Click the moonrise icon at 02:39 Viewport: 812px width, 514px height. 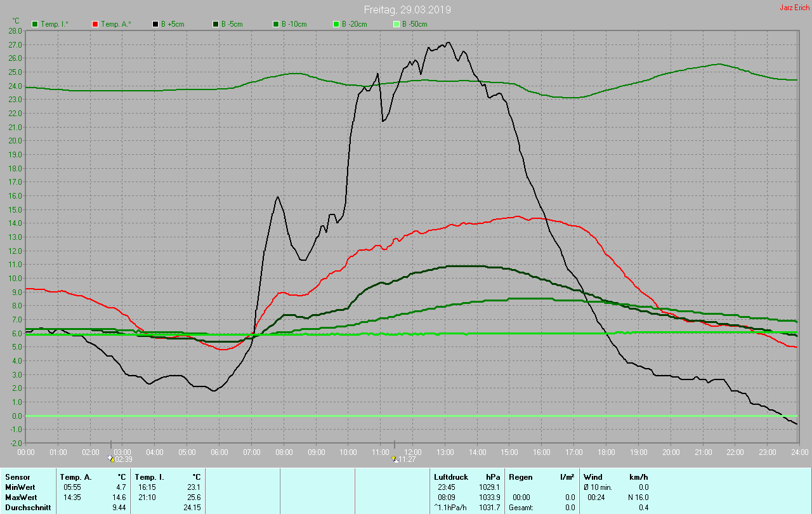(x=111, y=458)
